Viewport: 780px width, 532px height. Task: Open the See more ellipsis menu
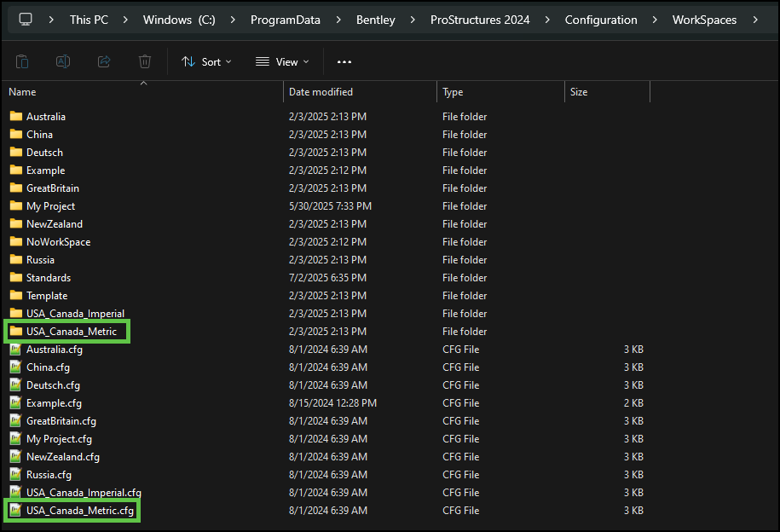(344, 61)
